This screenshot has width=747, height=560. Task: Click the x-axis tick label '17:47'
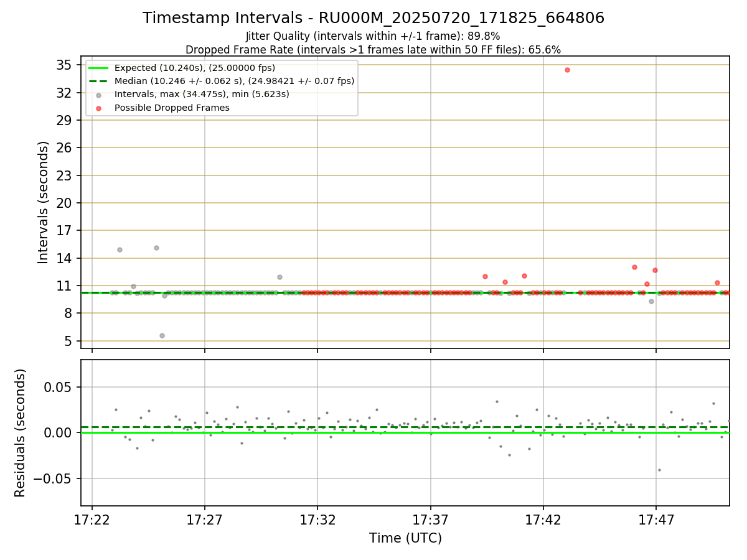tap(656, 520)
